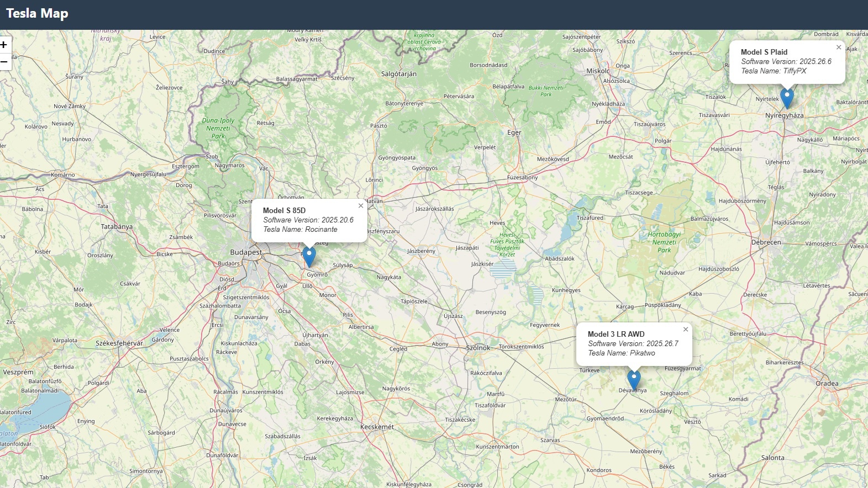This screenshot has width=868, height=488.
Task: Click "Software Version: 2025.26.7" text
Action: tap(633, 343)
